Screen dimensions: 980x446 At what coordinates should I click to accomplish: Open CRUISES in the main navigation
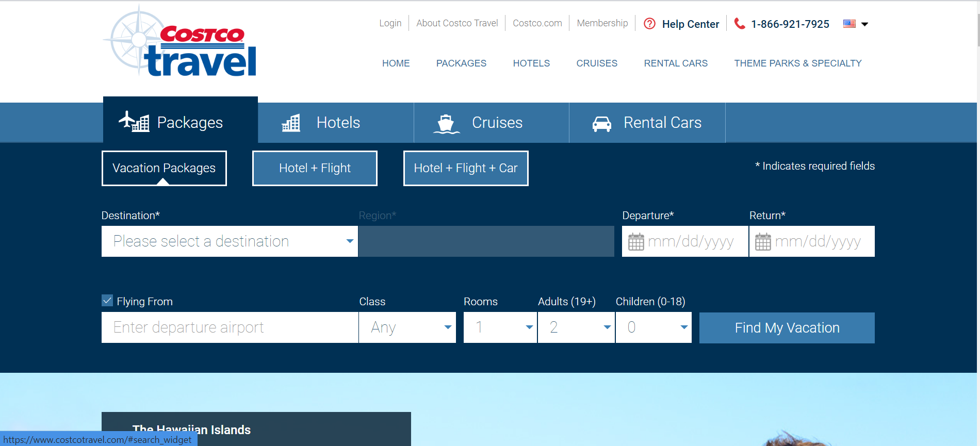[597, 63]
